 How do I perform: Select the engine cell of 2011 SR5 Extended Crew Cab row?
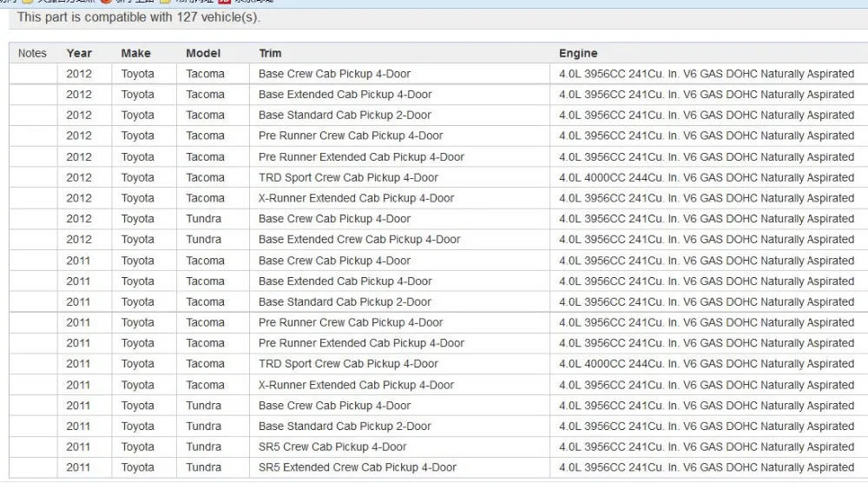click(707, 467)
